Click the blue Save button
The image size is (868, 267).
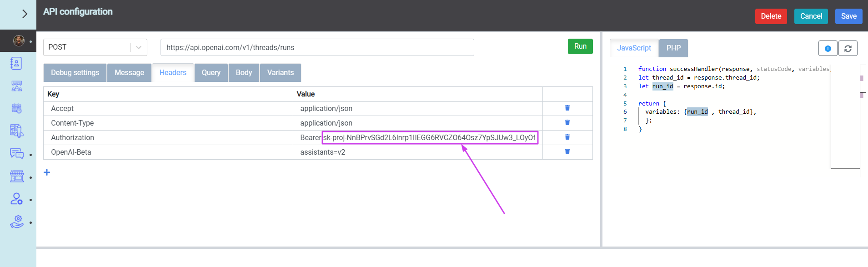pyautogui.click(x=848, y=16)
